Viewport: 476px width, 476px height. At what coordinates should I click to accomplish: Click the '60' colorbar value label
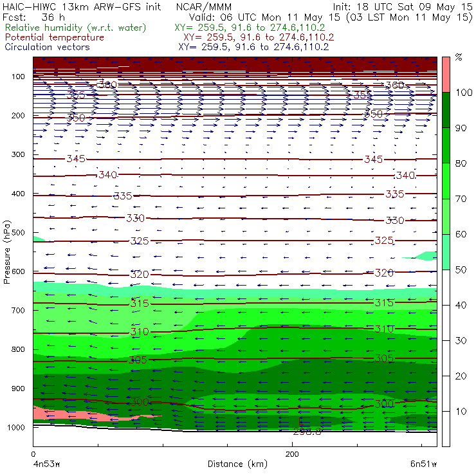pos(461,234)
